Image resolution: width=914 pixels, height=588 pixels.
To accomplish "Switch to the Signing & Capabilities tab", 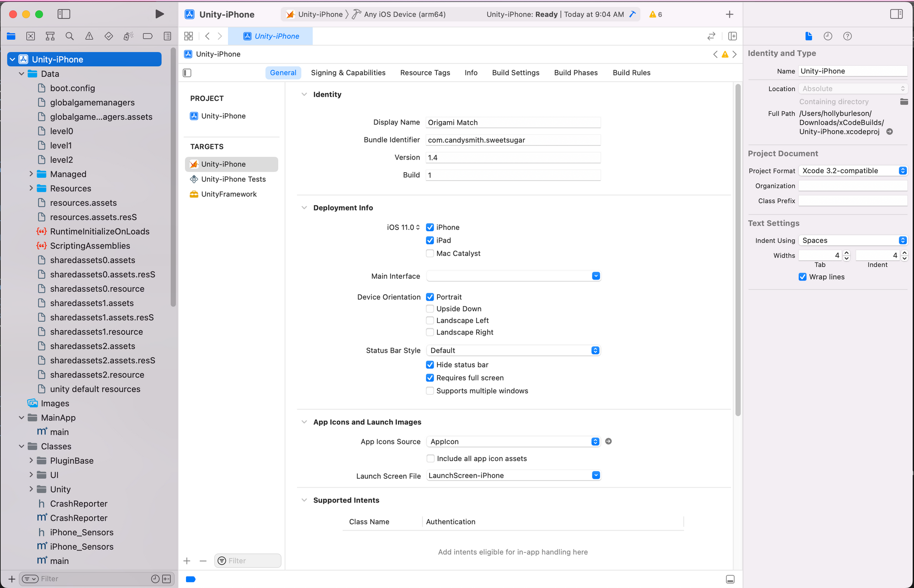I will 348,72.
